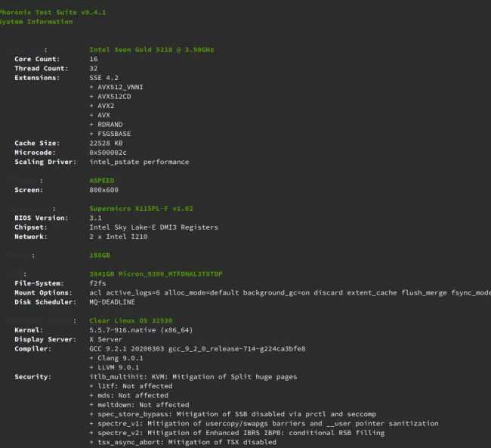Click the '+ AVX2' extension line
Viewport: 491px width, 448px height.
point(102,106)
